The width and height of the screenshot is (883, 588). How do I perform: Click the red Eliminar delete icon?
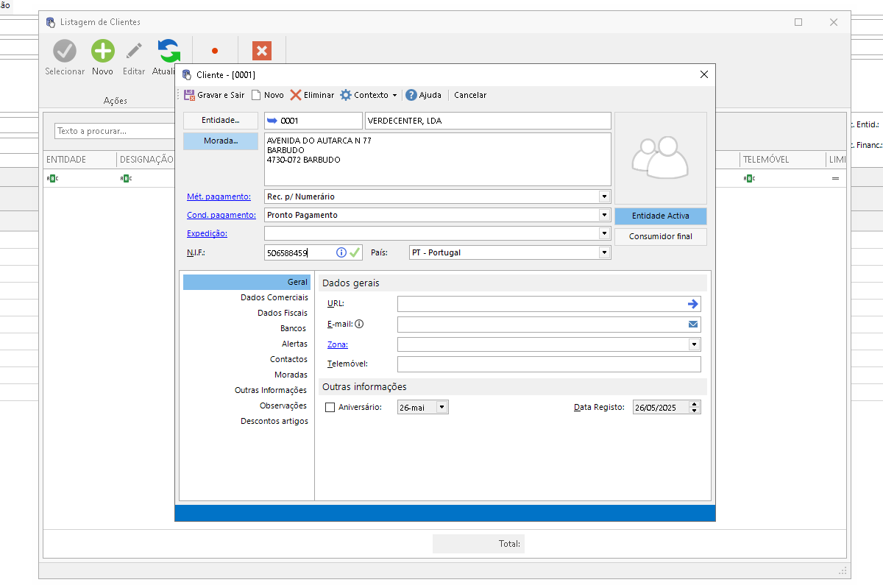[296, 95]
